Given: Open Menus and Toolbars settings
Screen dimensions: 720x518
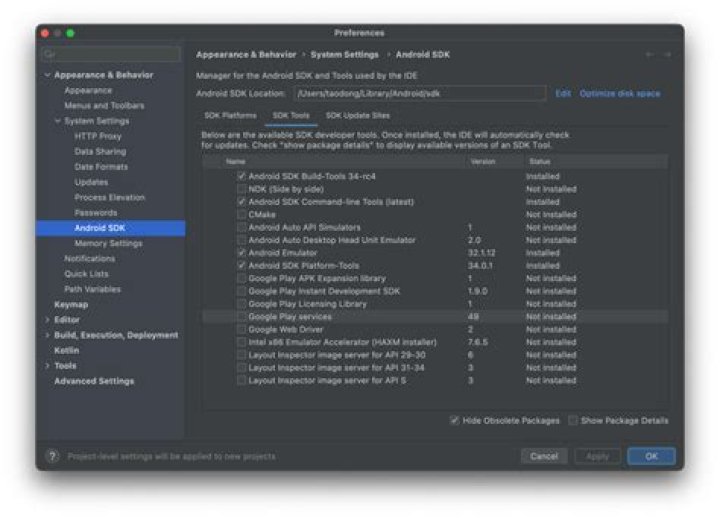Looking at the screenshot, I should point(104,106).
